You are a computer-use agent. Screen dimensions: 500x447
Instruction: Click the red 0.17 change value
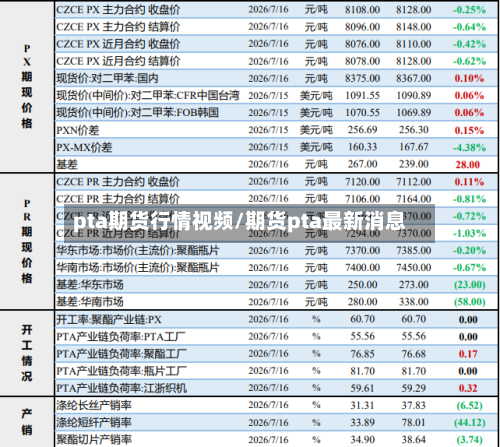(x=468, y=354)
